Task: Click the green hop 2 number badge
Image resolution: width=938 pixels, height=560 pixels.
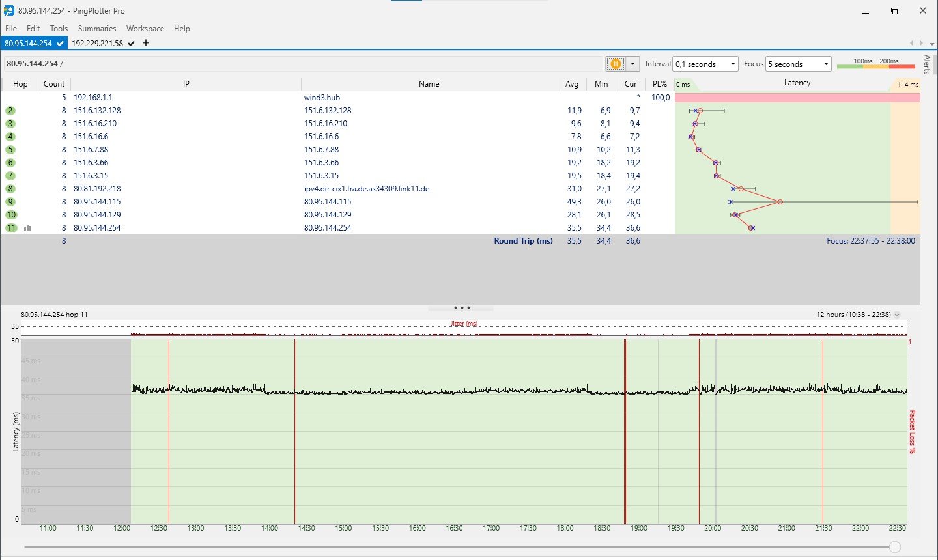Action: (10, 111)
